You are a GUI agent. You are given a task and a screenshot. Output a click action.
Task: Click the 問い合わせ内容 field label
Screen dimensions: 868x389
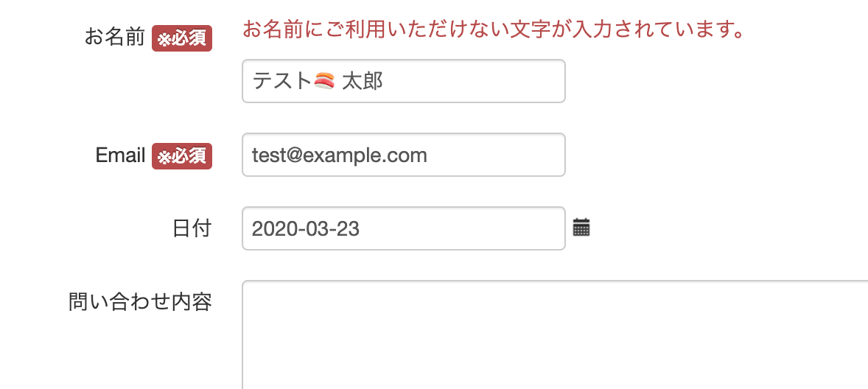(x=140, y=302)
